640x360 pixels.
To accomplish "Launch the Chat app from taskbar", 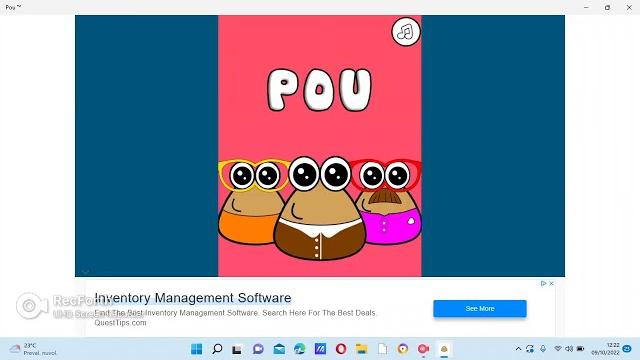I will (258, 349).
